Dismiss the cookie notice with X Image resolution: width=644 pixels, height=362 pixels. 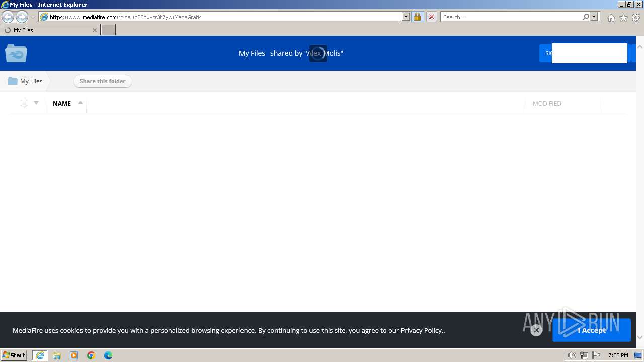coord(536,330)
